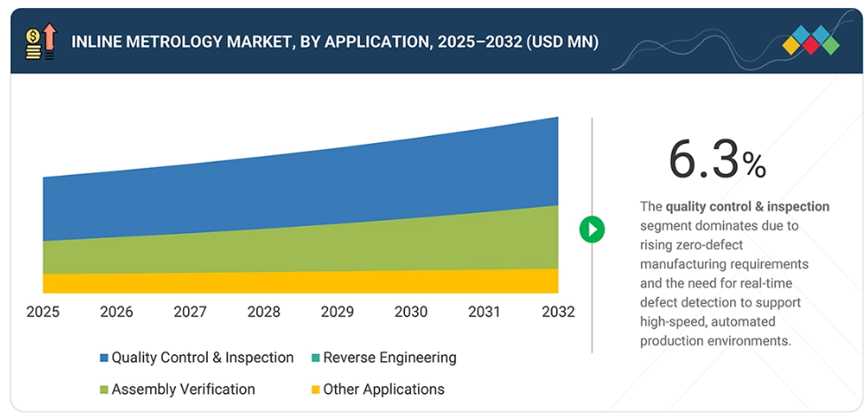Click the chart title text in header
This screenshot has width=868, height=416.
click(x=334, y=42)
